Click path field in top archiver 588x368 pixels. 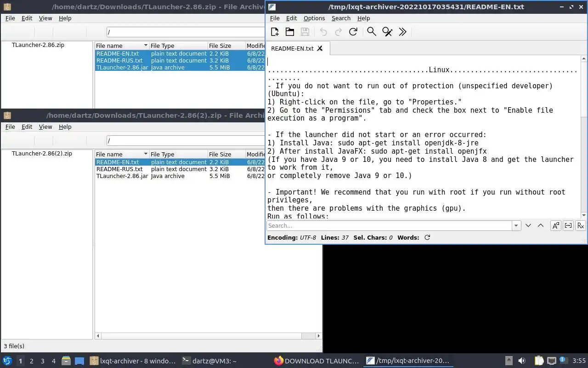(186, 32)
